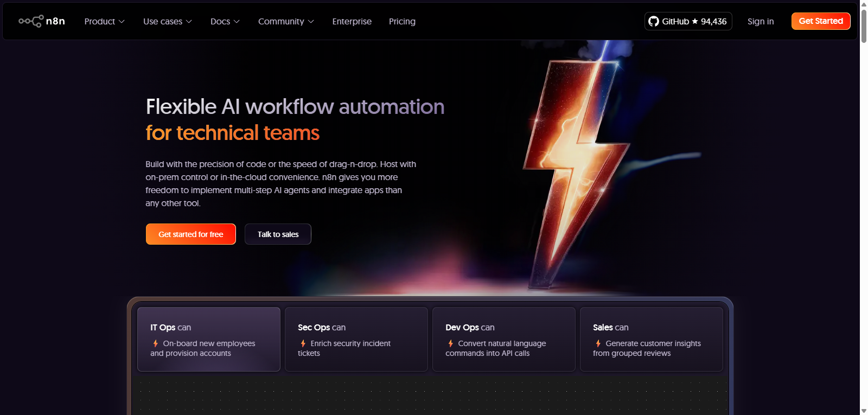Click the lightning bolt beside Convert natural language

(451, 343)
